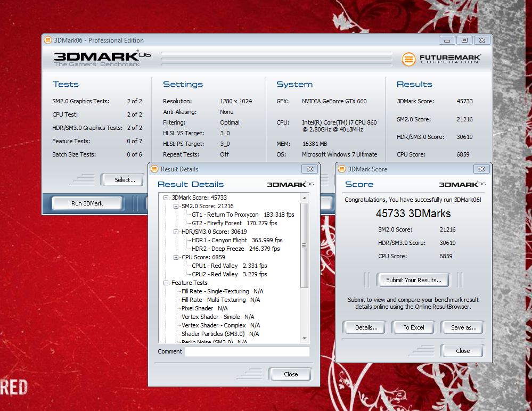Click the 3DMark06 title bar app icon
The image size is (532, 411).
[x=48, y=40]
